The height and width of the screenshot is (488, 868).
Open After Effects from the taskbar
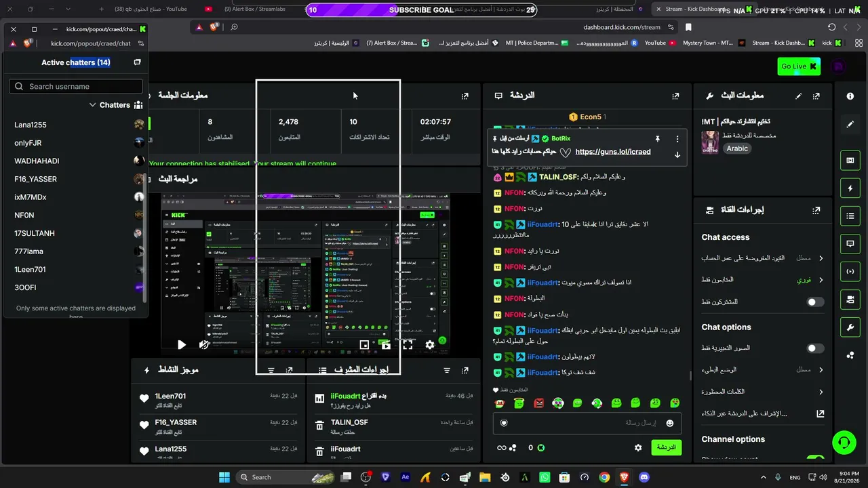tap(406, 477)
